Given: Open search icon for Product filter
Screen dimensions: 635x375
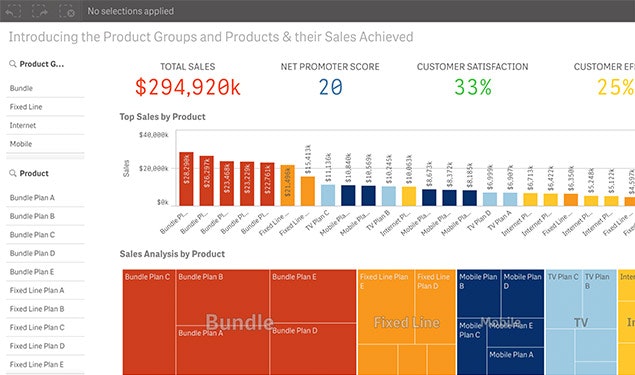Looking at the screenshot, I should point(13,173).
